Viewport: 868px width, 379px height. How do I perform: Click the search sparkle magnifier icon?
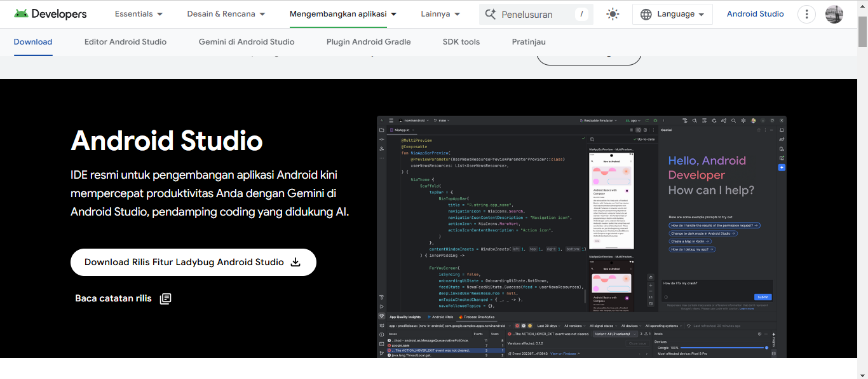point(490,14)
